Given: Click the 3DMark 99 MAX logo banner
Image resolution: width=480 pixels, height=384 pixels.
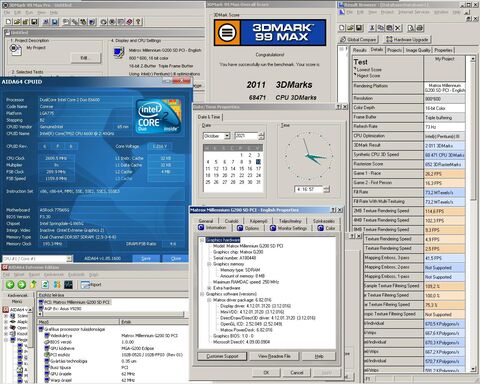Looking at the screenshot, I should (x=270, y=32).
